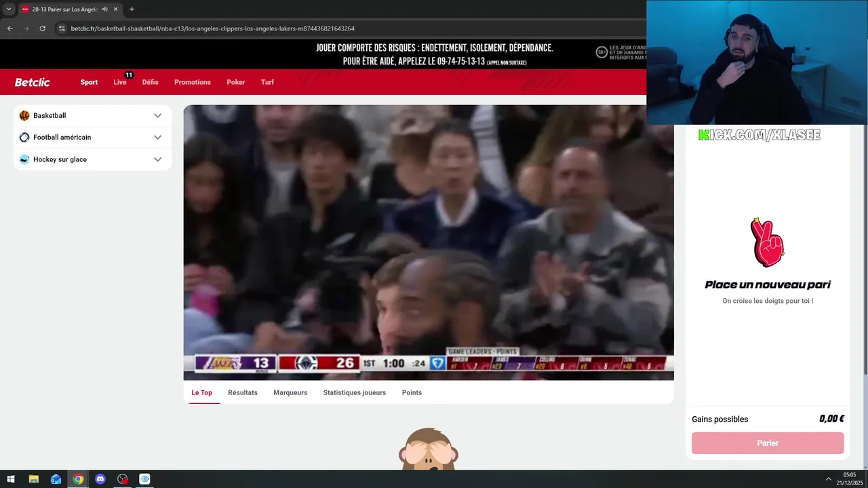
Task: Open the white-and-teal app in taskbar
Action: (x=144, y=479)
